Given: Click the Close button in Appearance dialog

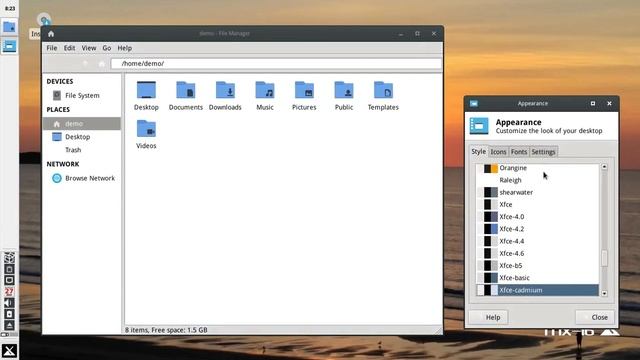Looking at the screenshot, I should [595, 317].
